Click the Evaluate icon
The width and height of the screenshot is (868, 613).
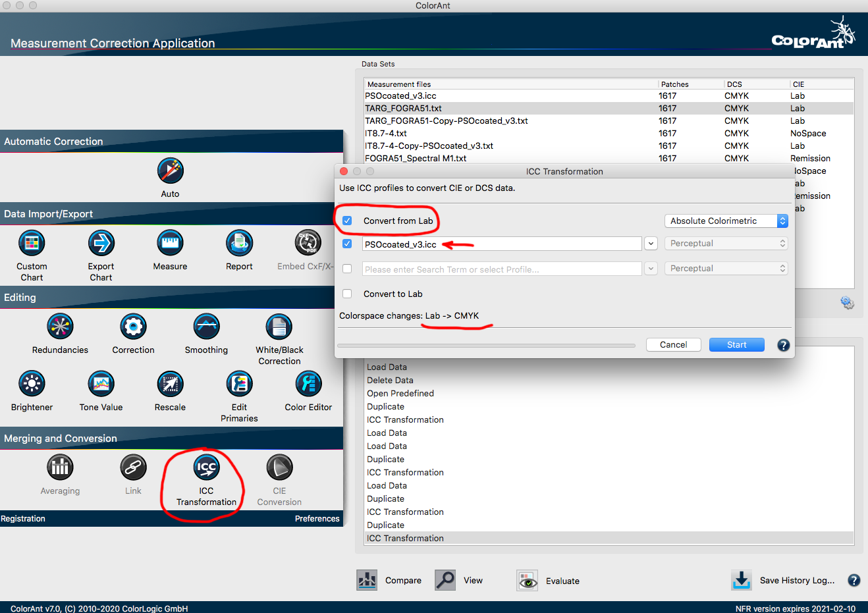pyautogui.click(x=527, y=581)
